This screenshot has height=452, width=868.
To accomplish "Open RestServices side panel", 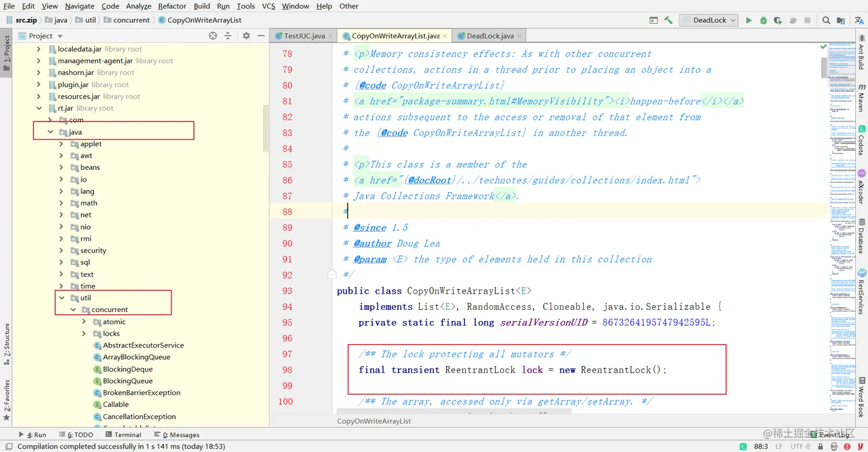I will [861, 290].
